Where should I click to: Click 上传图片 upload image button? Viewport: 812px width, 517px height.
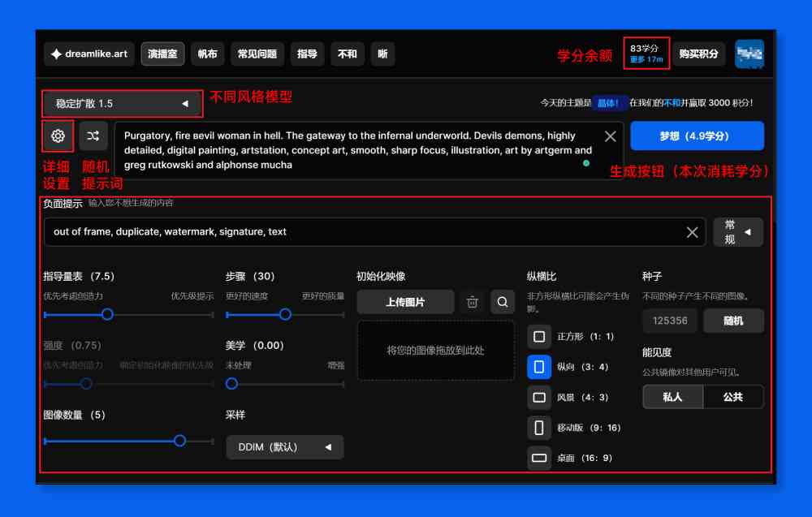[405, 302]
